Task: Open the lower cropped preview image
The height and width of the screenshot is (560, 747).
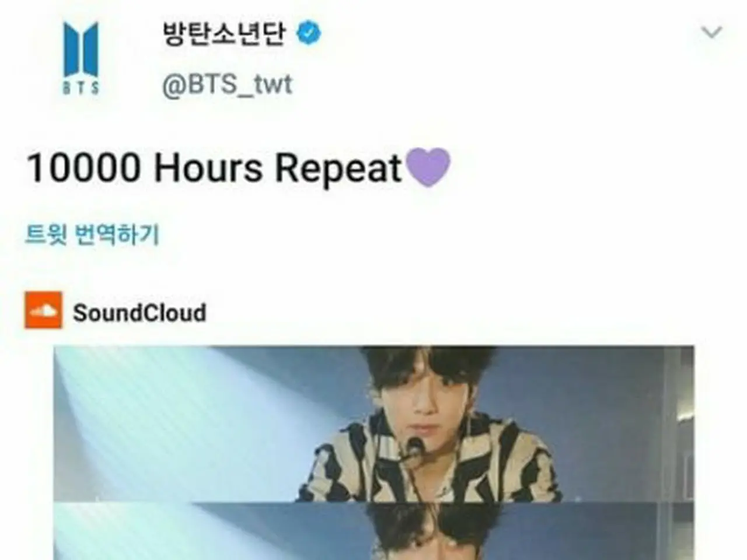Action: [x=374, y=531]
